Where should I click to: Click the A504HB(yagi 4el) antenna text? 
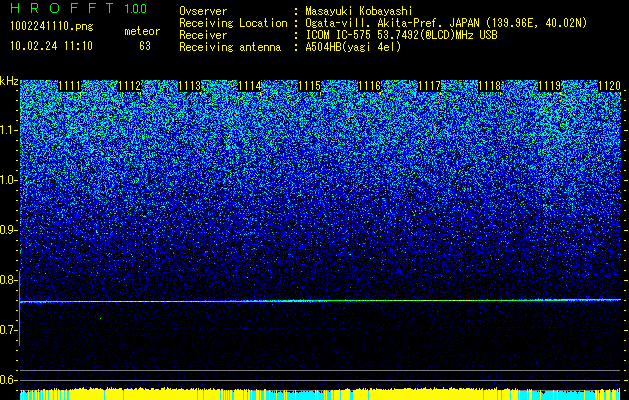point(353,47)
